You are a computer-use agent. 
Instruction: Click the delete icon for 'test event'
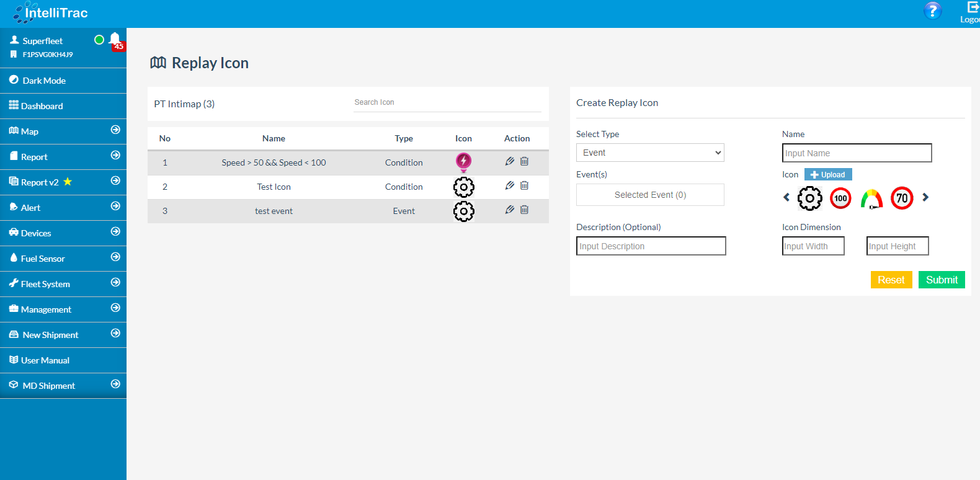pos(524,210)
